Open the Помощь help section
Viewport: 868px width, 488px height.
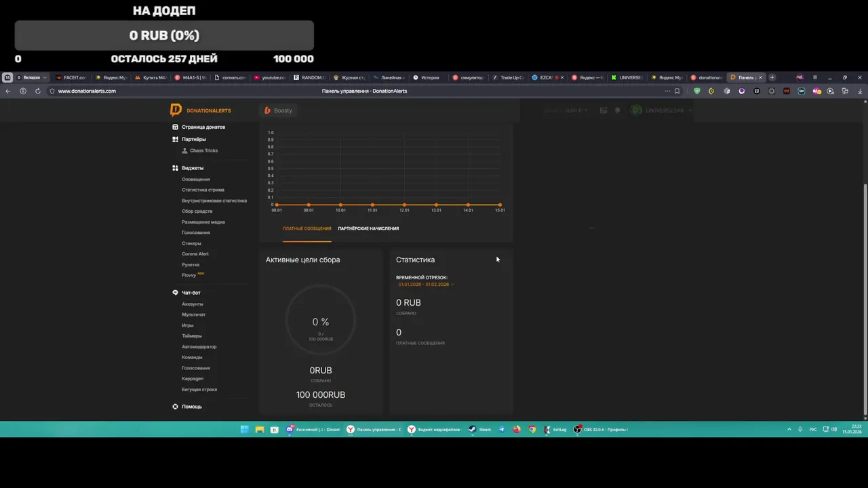187,407
